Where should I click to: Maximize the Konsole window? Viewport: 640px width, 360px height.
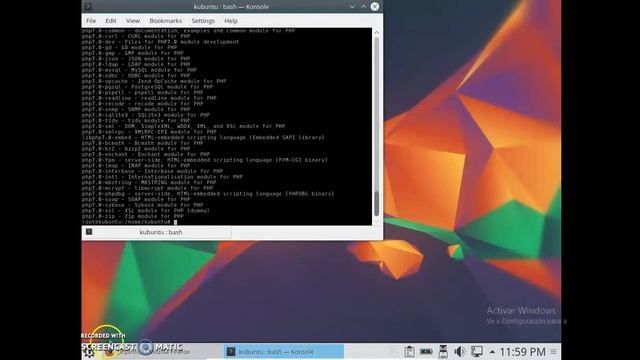click(x=363, y=7)
